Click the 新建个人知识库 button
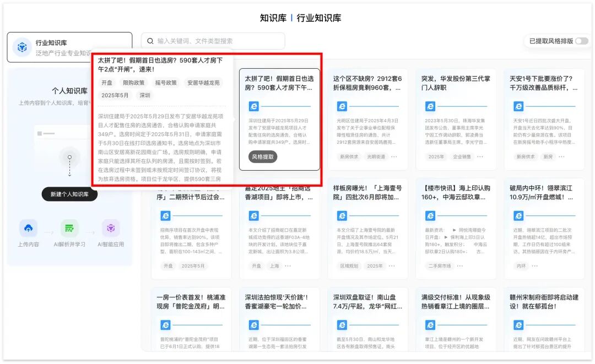The image size is (595, 364). pyautogui.click(x=69, y=194)
